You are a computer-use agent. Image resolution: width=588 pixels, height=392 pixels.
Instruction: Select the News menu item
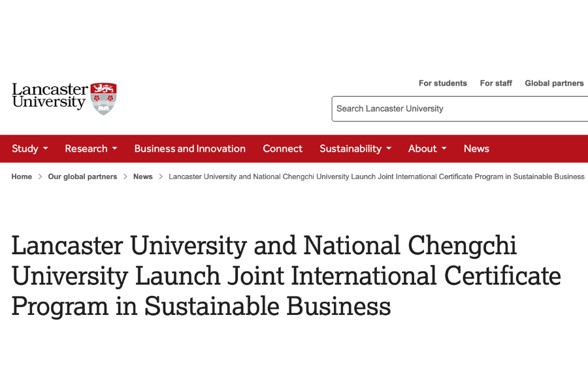tap(476, 148)
